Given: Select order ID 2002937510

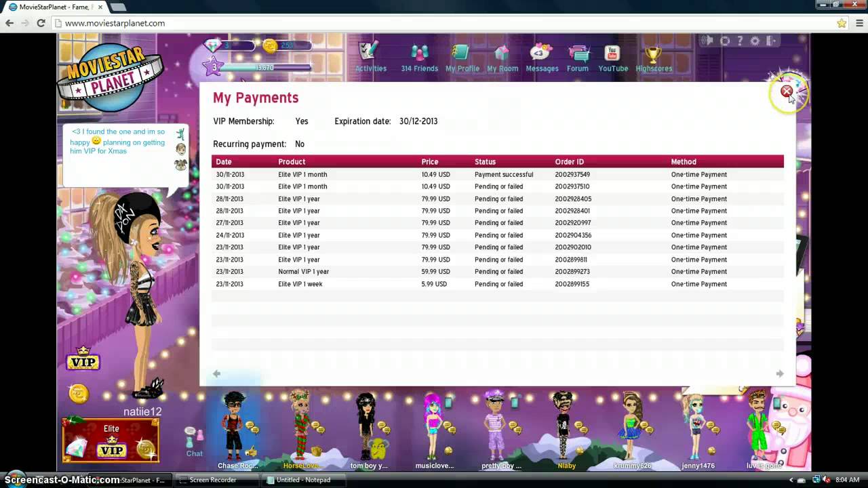Looking at the screenshot, I should [x=572, y=186].
